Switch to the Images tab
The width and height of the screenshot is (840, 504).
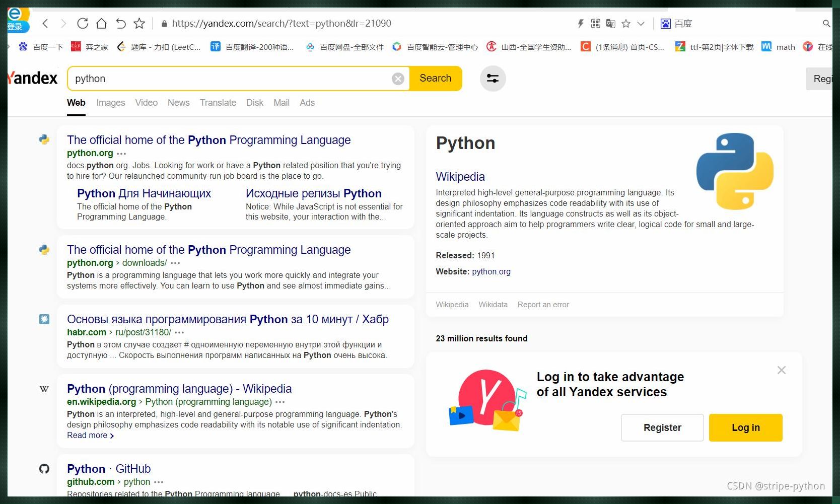[x=111, y=103]
